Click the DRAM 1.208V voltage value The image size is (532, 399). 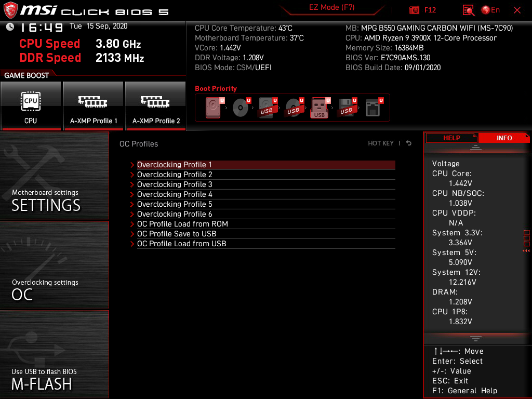[460, 302]
